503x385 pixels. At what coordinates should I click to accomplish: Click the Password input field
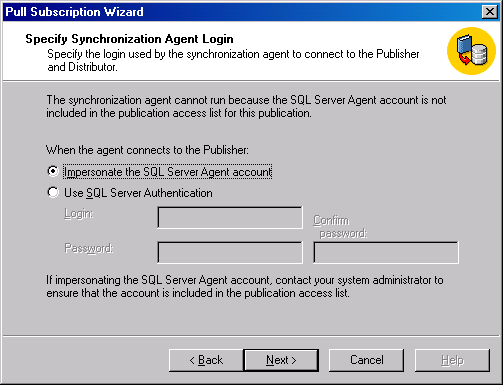(x=230, y=252)
